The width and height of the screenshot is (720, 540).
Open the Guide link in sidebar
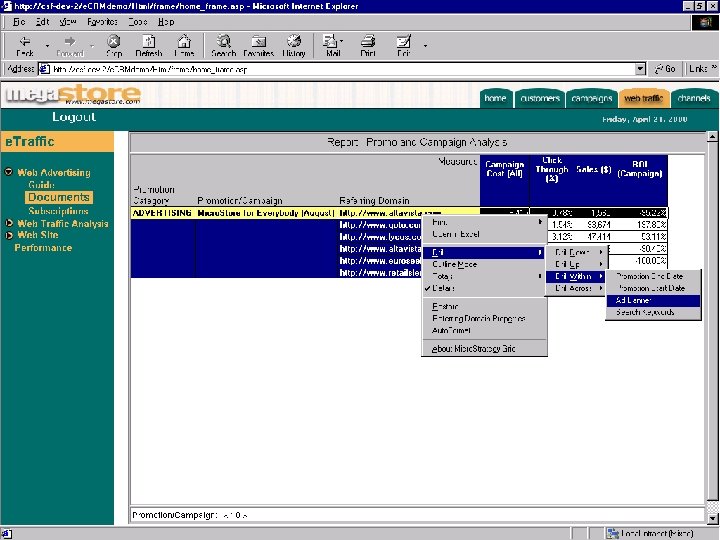pos(41,185)
